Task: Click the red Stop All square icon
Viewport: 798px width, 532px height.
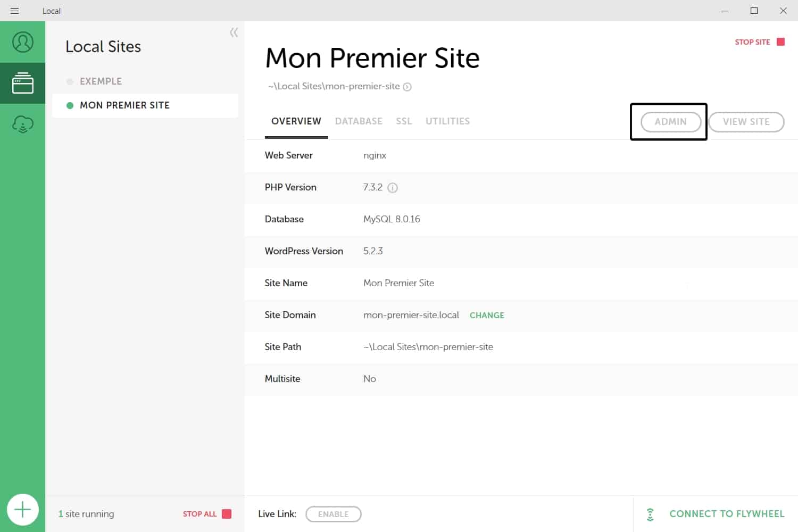Action: pyautogui.click(x=227, y=514)
